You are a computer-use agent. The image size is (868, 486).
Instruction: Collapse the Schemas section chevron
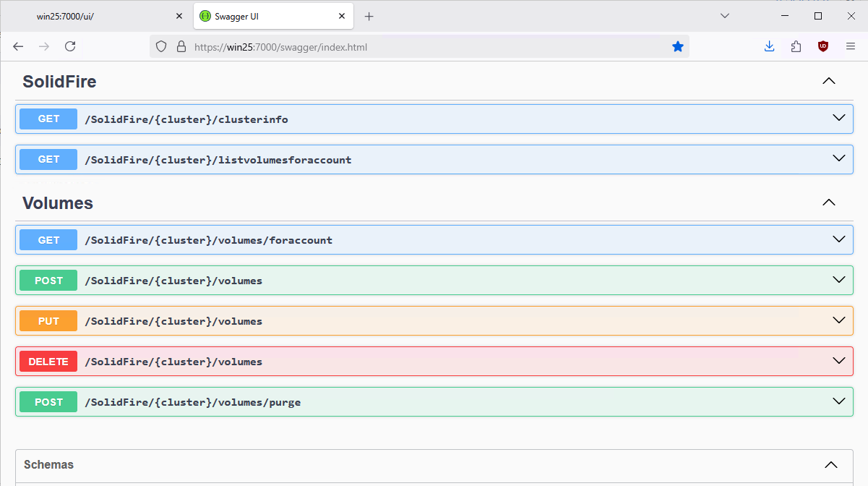[x=831, y=465]
